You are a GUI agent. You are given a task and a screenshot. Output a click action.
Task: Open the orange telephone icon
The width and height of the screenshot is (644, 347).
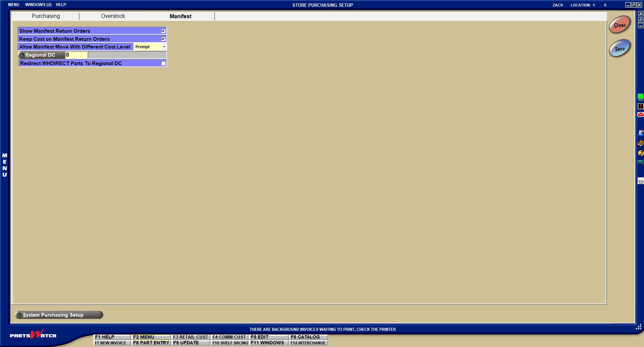(x=640, y=153)
